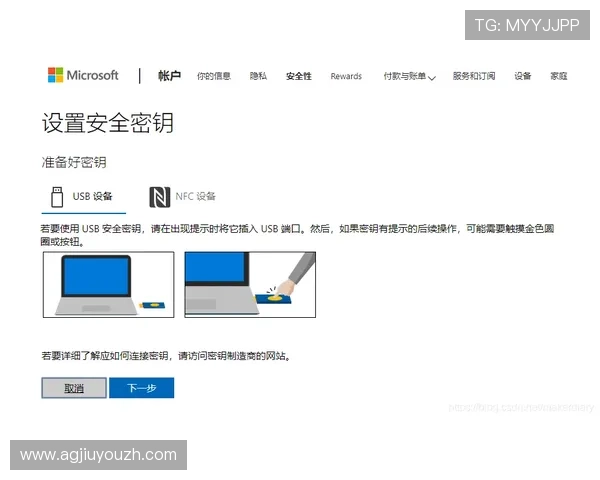Click the 设置安全密钥 heading

tap(108, 123)
